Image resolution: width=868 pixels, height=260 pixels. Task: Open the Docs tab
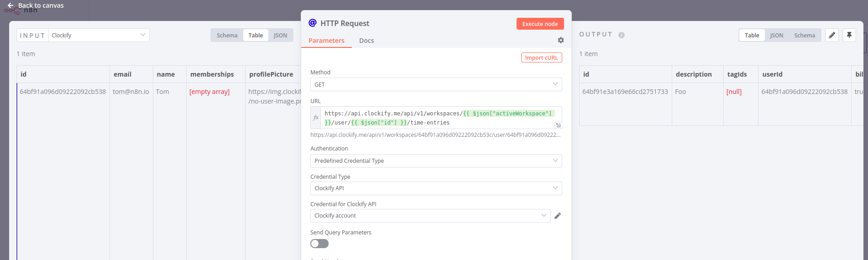(366, 41)
